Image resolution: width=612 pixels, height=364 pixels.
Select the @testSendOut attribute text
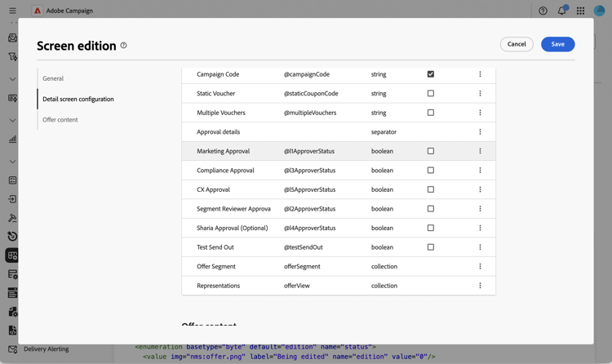coord(304,247)
